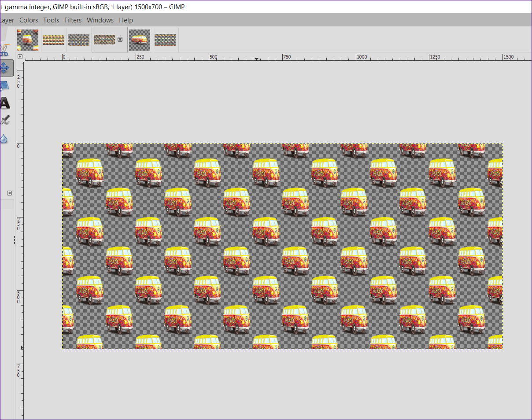
Task: Open the Filters menu
Action: pyautogui.click(x=73, y=20)
